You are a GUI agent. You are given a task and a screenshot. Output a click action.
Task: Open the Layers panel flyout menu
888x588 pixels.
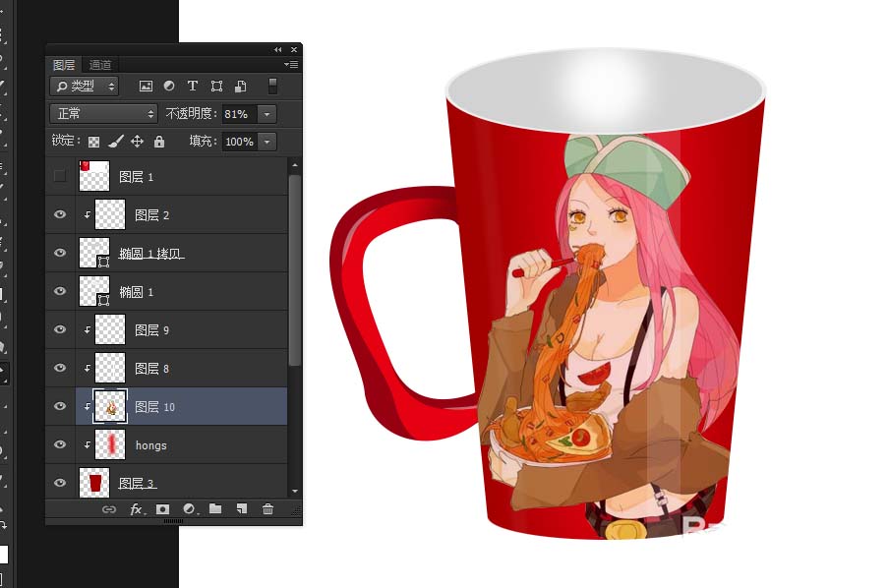(x=291, y=65)
